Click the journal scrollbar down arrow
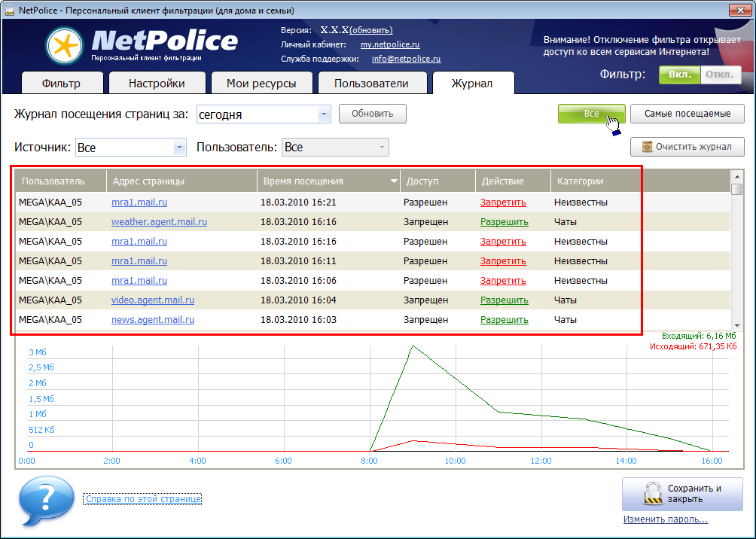Image resolution: width=756 pixels, height=539 pixels. coord(736,326)
